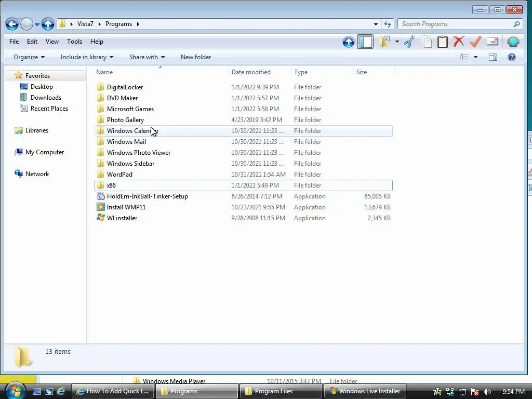Sort by the Name column header
Viewport: 532px width, 399px height.
161,72
